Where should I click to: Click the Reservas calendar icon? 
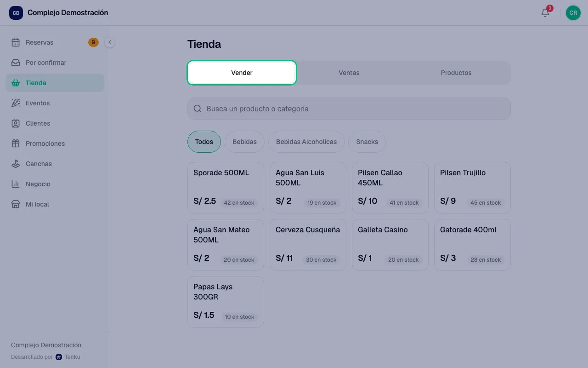[16, 42]
